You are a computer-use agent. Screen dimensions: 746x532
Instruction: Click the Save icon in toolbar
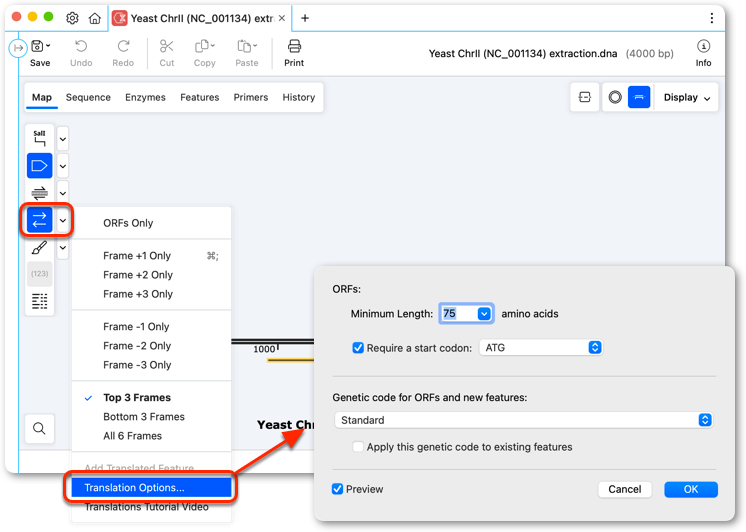point(38,47)
